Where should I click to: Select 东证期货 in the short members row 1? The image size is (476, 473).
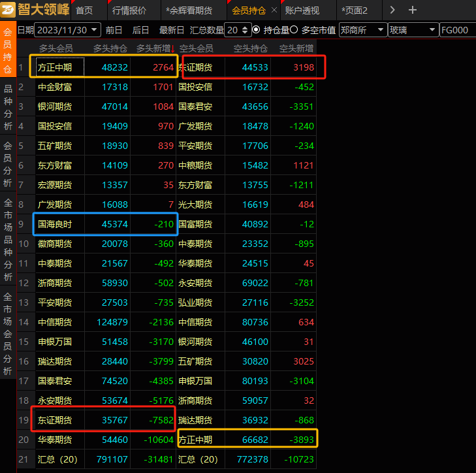click(195, 67)
